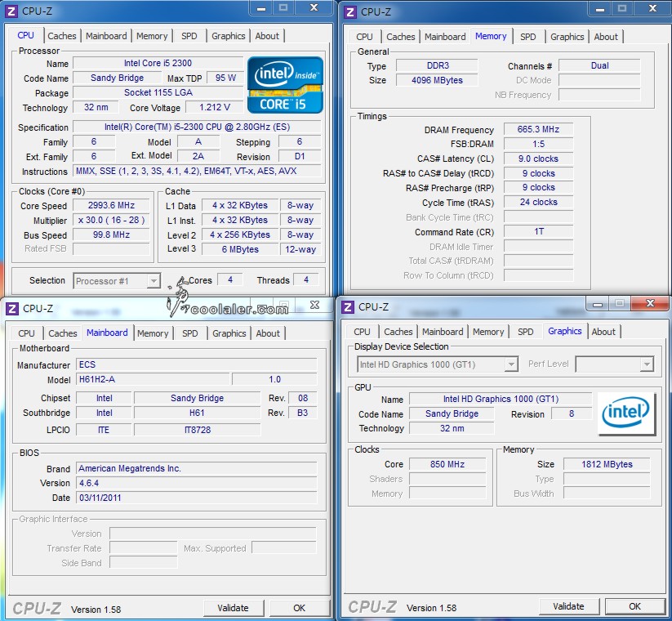Click Validate in the GPU window
The width and height of the screenshot is (672, 621).
(x=569, y=606)
